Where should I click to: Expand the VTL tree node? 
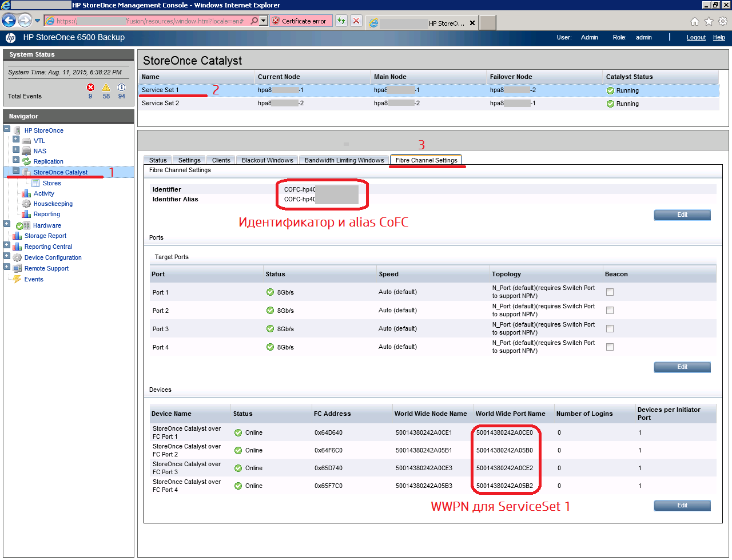click(16, 139)
